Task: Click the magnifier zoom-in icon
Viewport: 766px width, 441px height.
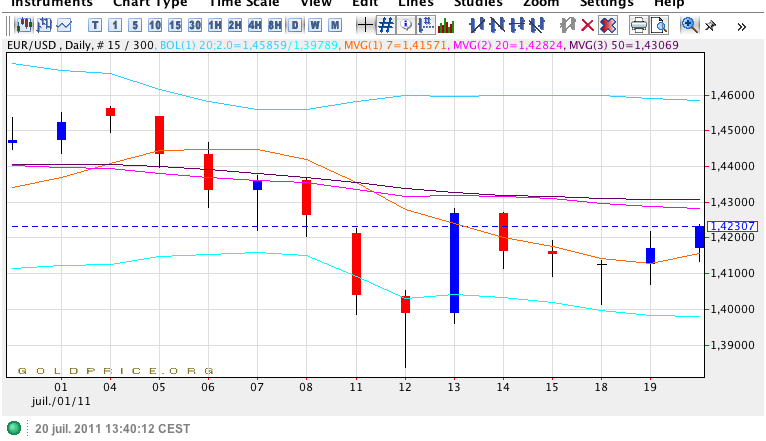Action: point(689,25)
